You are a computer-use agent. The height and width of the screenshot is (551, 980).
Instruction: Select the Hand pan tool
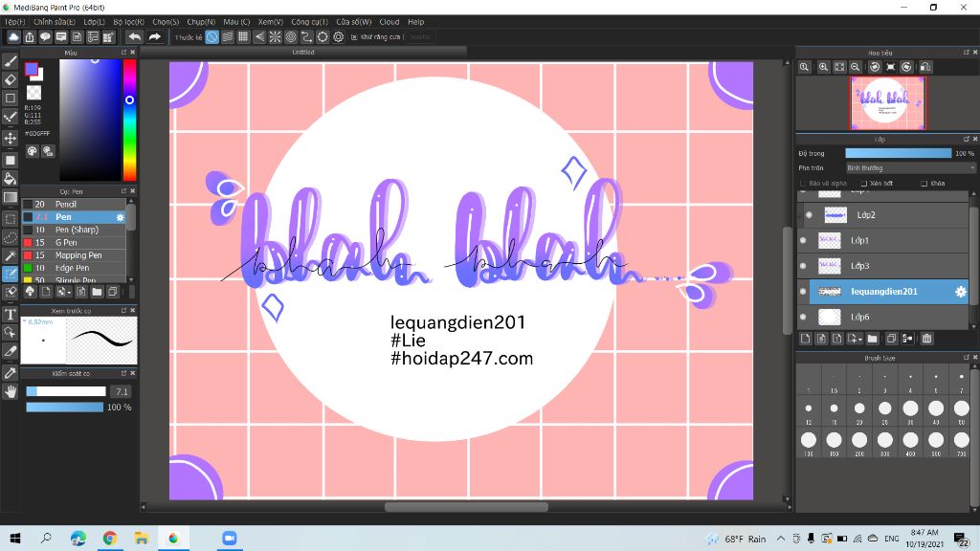click(x=10, y=391)
